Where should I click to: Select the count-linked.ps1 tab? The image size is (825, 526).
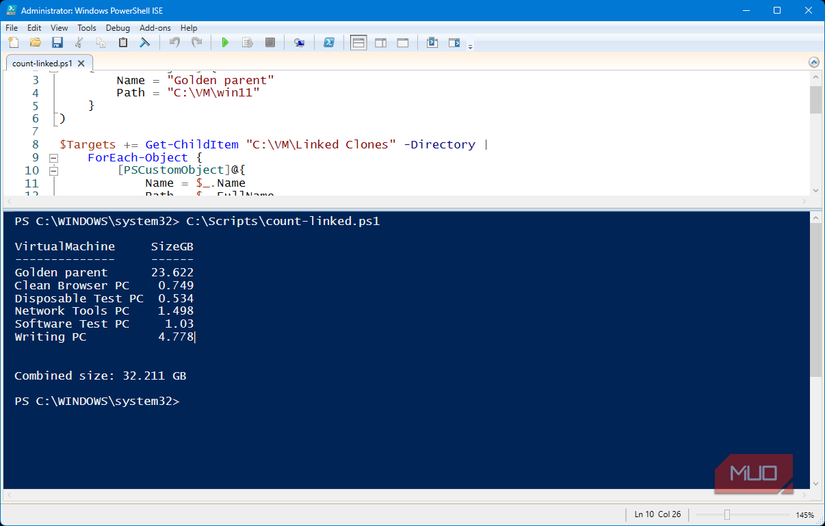click(42, 63)
